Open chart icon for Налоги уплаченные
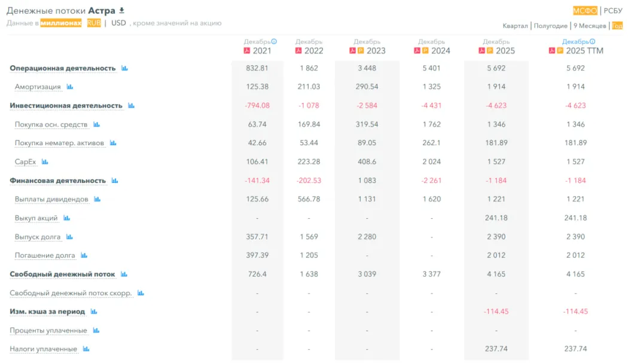This screenshot has width=628, height=364. (86, 349)
